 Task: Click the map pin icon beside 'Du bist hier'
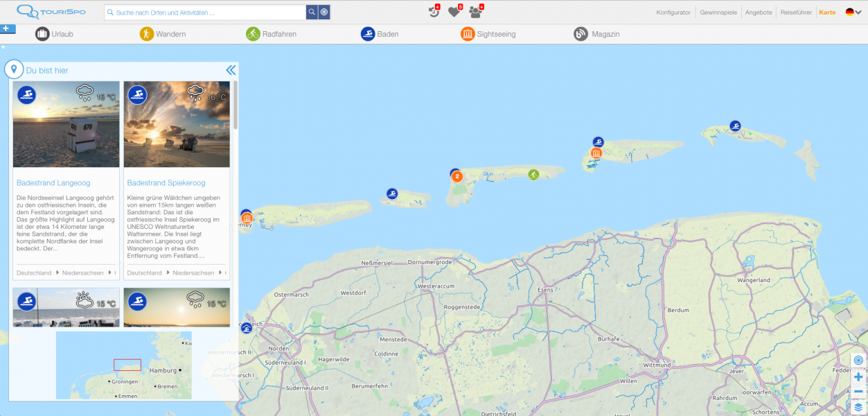(x=14, y=69)
